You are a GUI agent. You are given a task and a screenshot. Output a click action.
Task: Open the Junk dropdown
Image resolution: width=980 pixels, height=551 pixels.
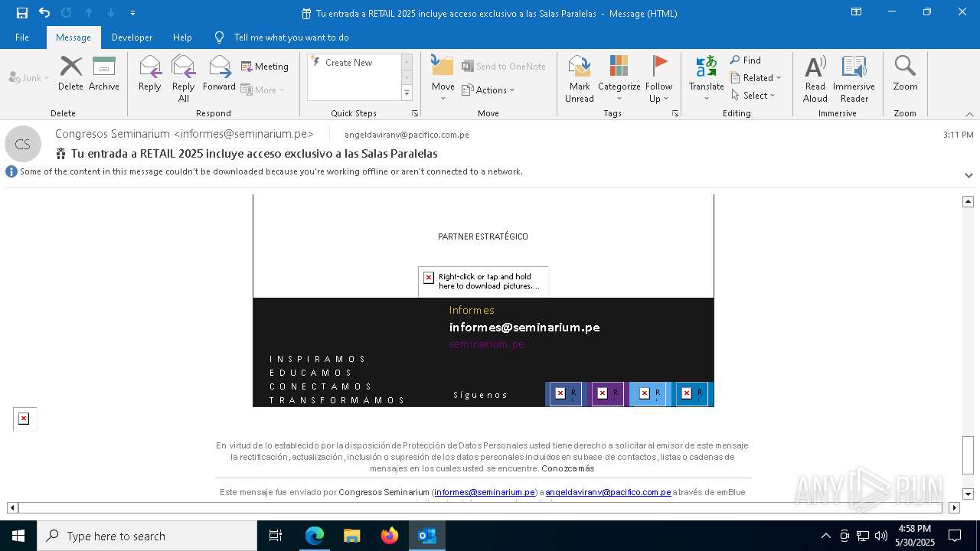pyautogui.click(x=29, y=77)
